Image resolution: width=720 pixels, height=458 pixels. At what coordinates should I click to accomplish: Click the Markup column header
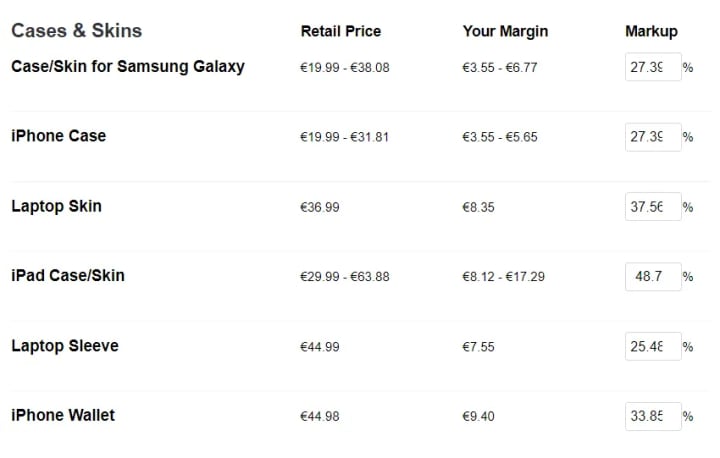coord(651,31)
